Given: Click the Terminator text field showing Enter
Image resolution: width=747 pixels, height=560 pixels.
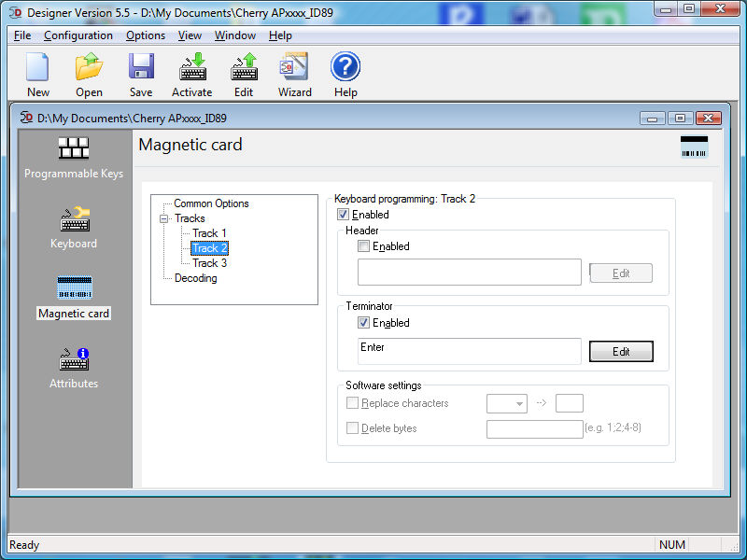Looking at the screenshot, I should point(469,351).
